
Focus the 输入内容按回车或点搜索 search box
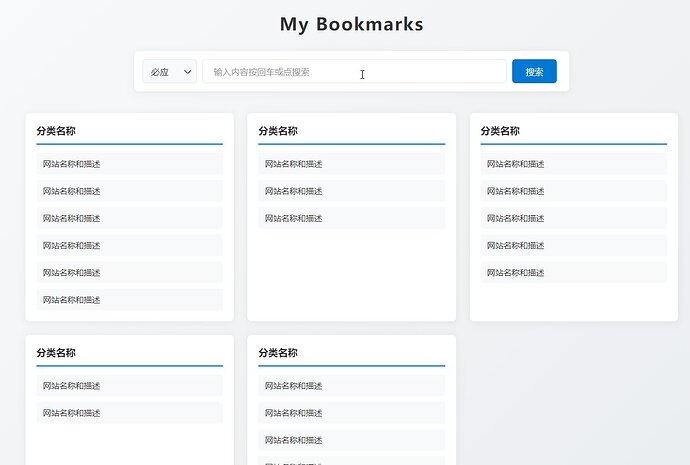(x=354, y=72)
